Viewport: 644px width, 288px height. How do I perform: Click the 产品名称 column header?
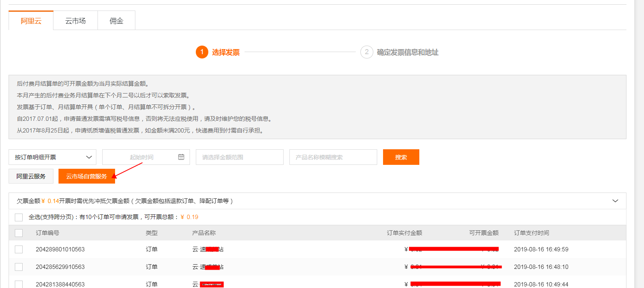[204, 233]
